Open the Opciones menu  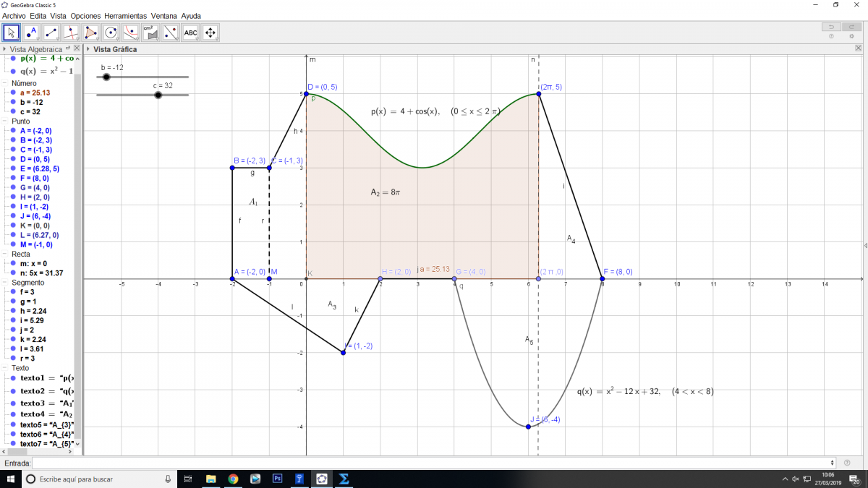pos(85,15)
